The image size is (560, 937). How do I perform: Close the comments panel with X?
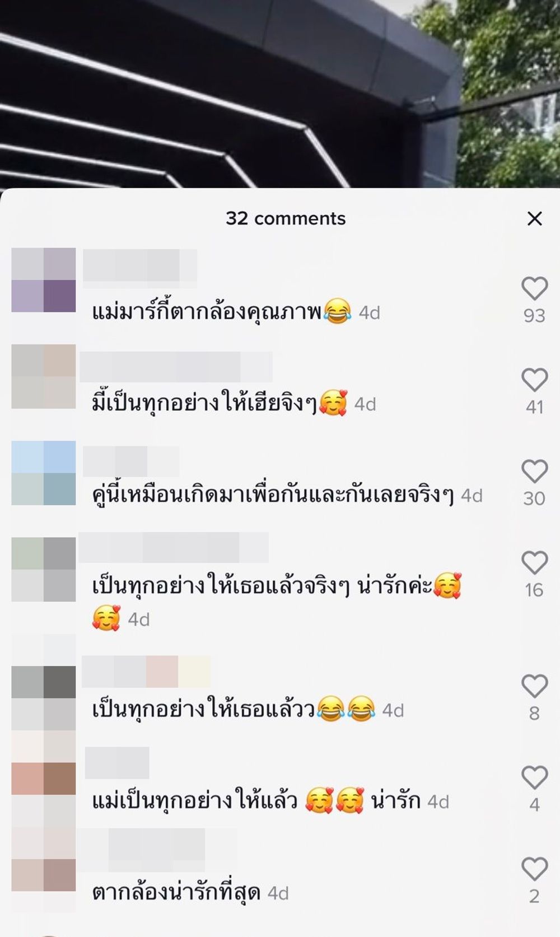point(535,218)
